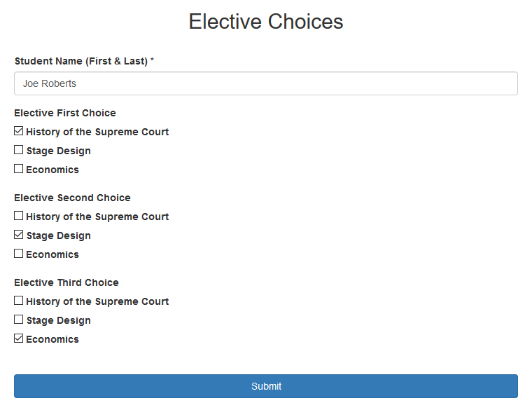Click 'Stage Design' label text in third choice group
532x410 pixels.
59,320
